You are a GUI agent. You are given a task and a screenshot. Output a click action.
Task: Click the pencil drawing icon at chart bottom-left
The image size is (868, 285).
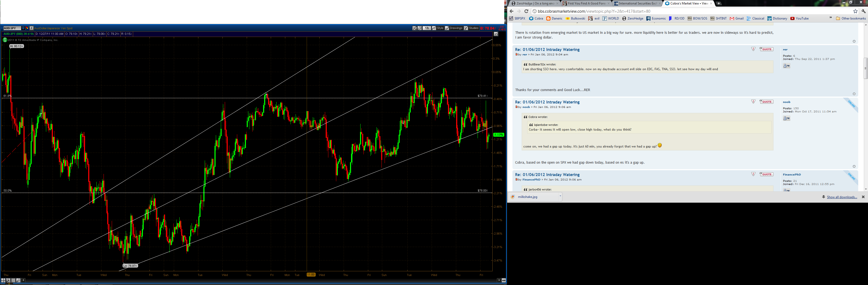pos(18,280)
